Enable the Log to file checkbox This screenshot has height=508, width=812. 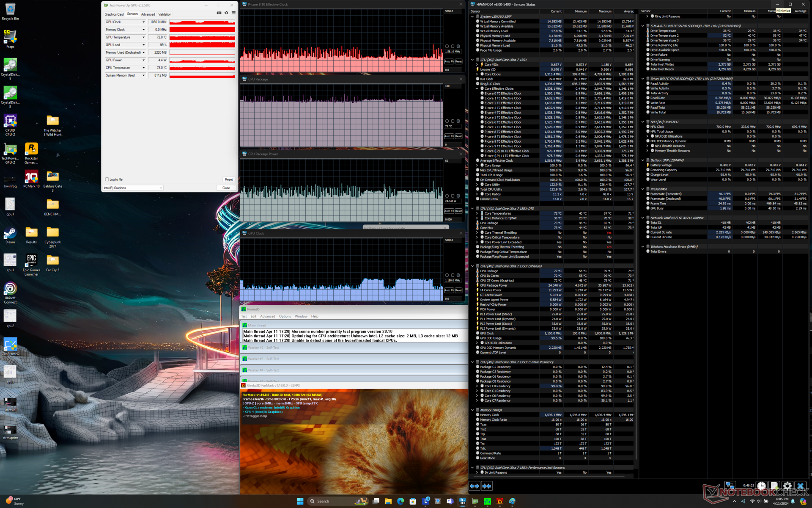tap(107, 179)
